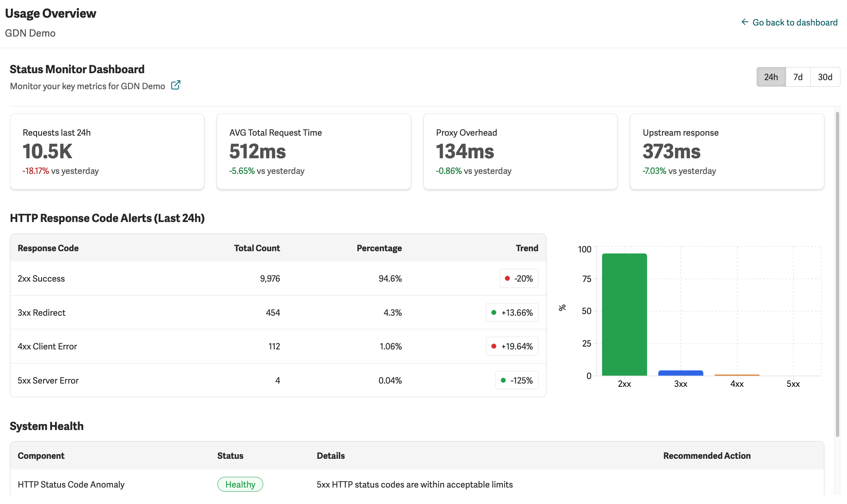Screen dimensions: 847x504
Task: Select the HTTP Status Code Anomaly row
Action: click(x=71, y=484)
